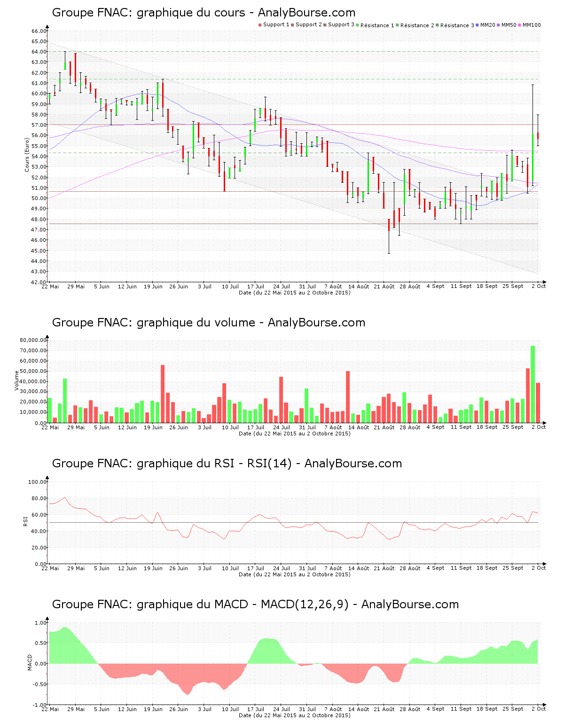This screenshot has height=728, width=564.
Task: Select the 'Résistance 3' legend entry
Action: (455, 25)
